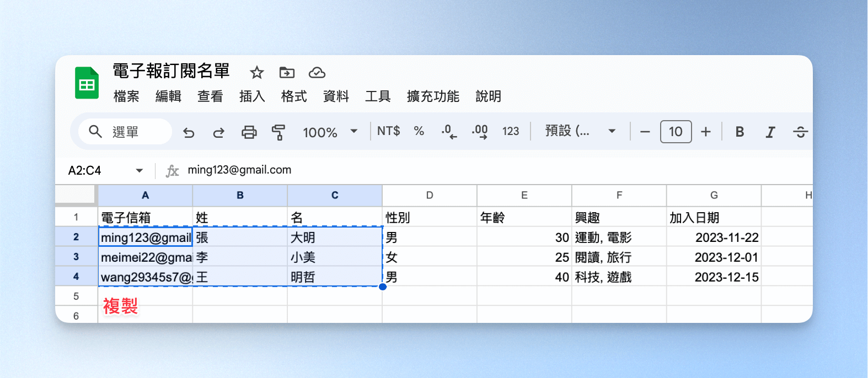Select cell 閱讀, 旅行

click(x=619, y=257)
